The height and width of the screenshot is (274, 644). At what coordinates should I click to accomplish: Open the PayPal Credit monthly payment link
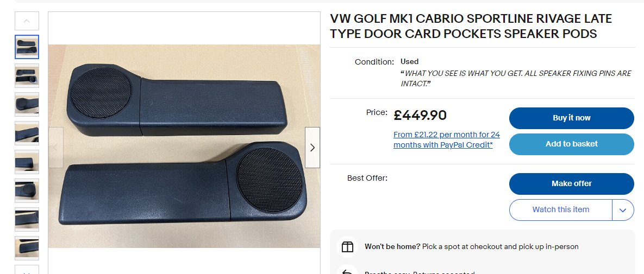point(446,140)
